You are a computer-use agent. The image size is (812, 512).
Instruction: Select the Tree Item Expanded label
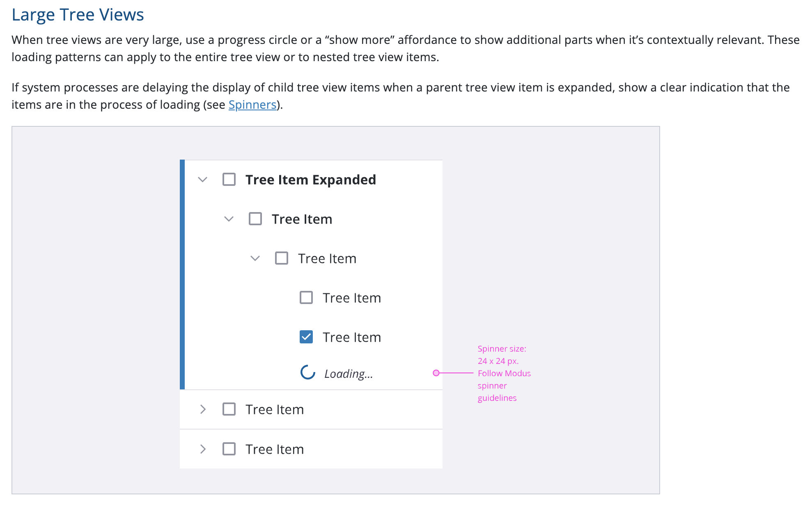click(311, 180)
